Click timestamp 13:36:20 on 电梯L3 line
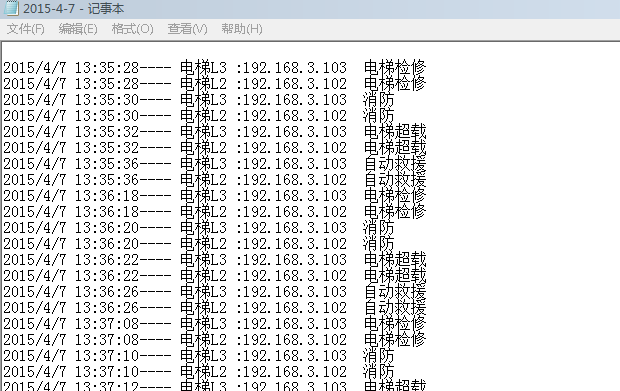Screen dimensions: 620x391 tap(107, 227)
